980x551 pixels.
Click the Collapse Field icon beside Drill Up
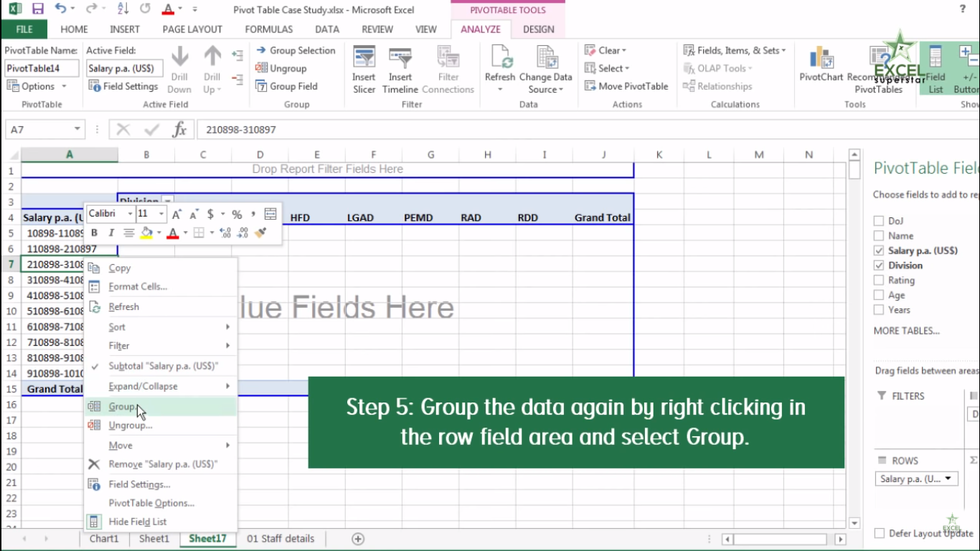[x=237, y=78]
